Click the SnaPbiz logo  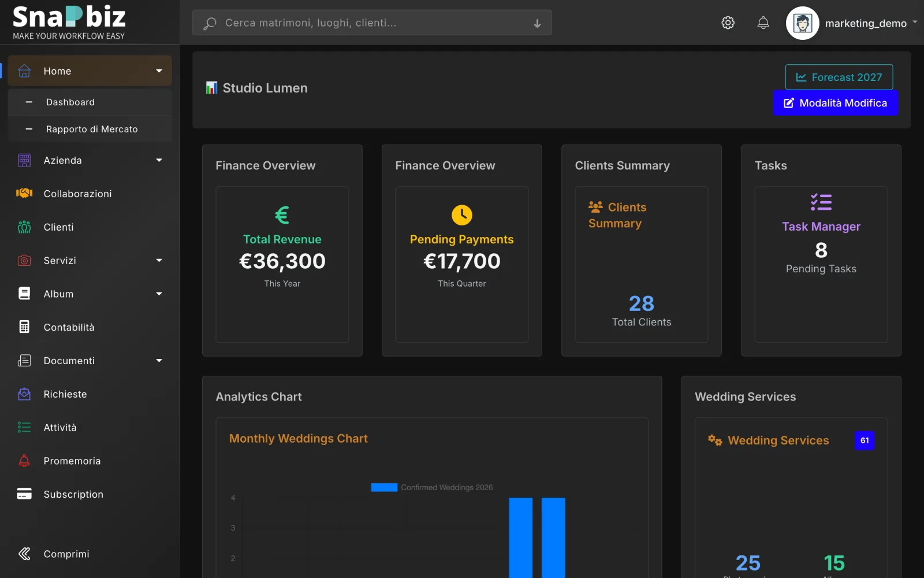click(69, 23)
